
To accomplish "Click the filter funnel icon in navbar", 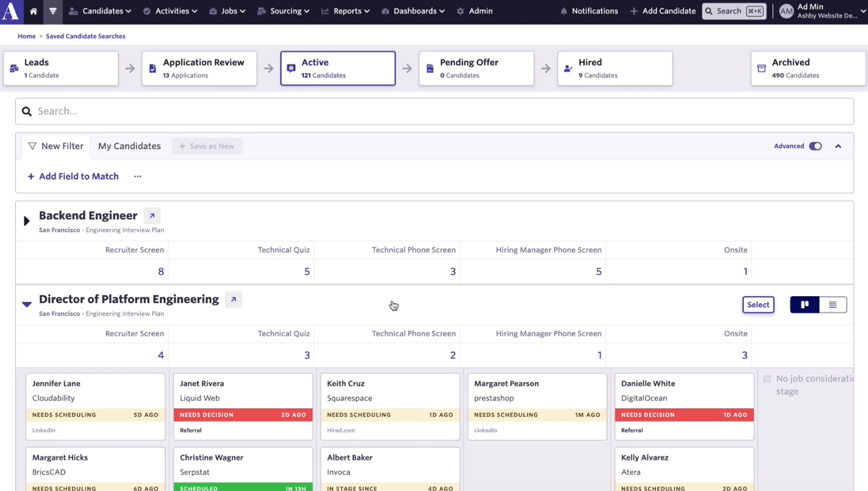I will pyautogui.click(x=53, y=11).
